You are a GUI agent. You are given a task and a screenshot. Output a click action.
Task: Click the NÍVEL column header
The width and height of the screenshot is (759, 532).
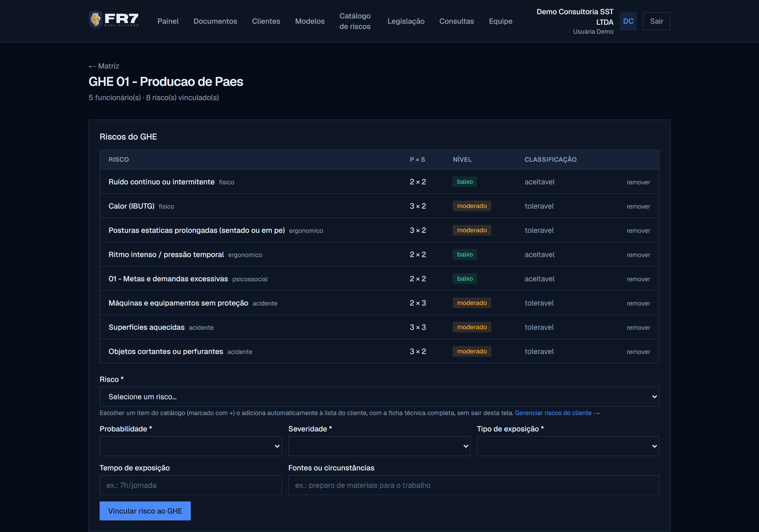coord(462,160)
